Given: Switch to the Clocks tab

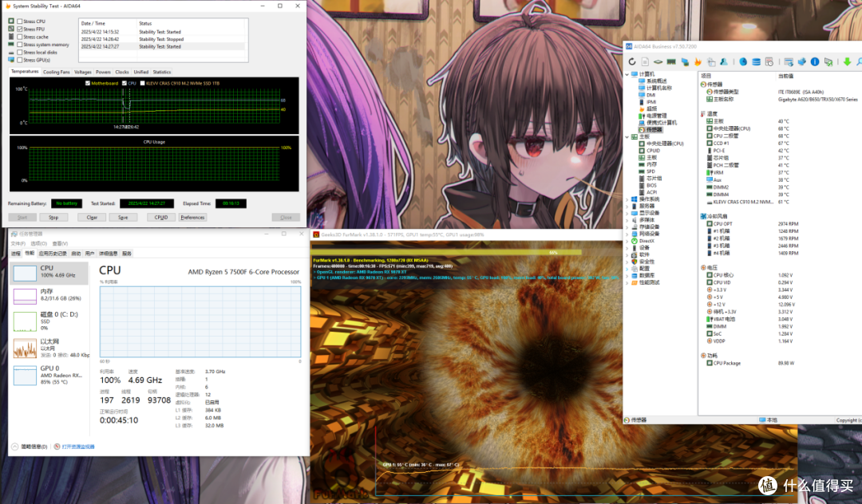Looking at the screenshot, I should [122, 72].
